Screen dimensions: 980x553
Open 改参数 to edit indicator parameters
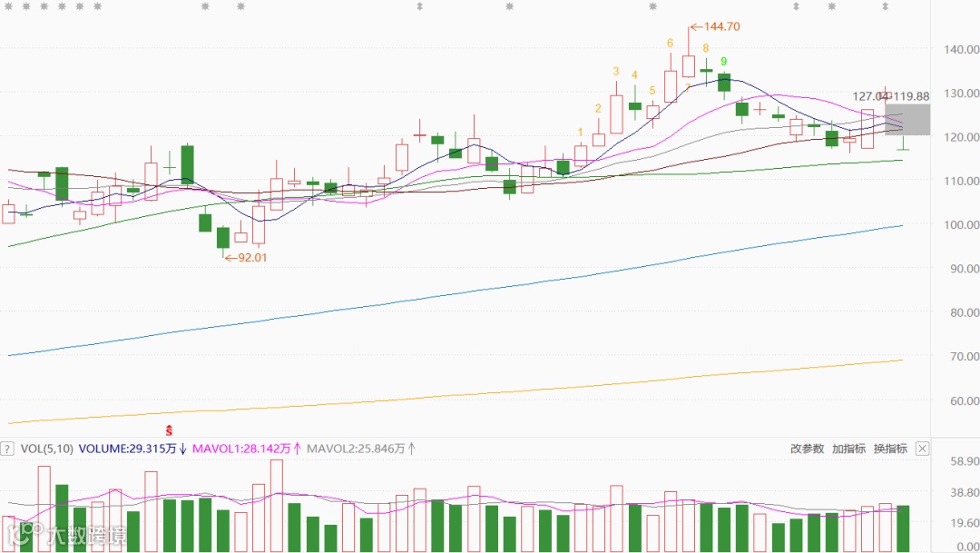coord(807,449)
